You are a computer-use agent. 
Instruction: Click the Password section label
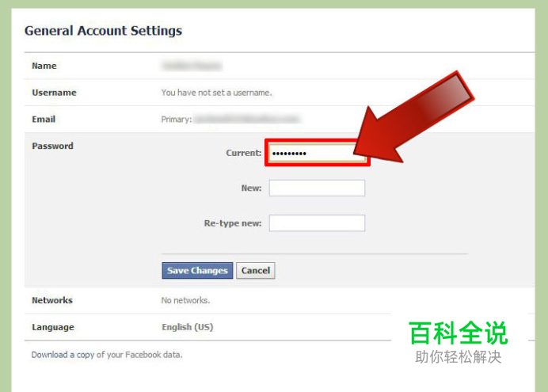[52, 146]
